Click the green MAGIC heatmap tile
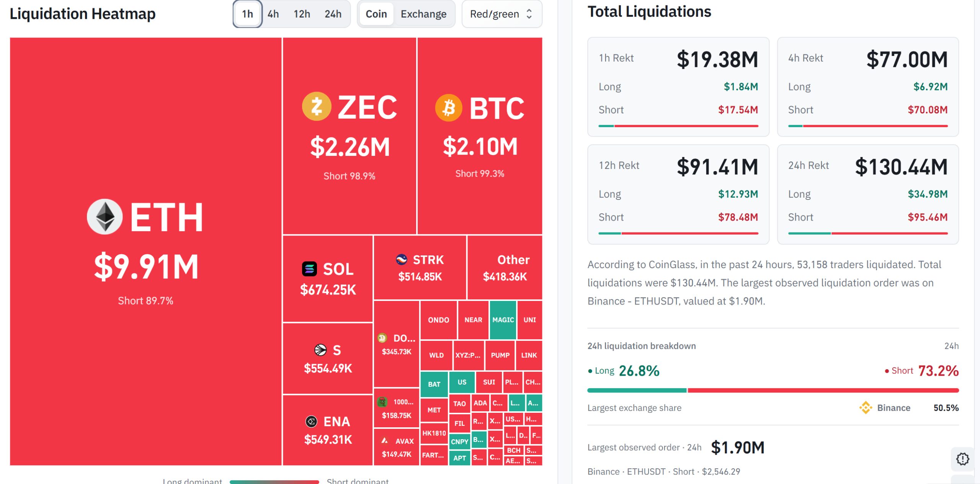980x484 pixels. (x=503, y=320)
